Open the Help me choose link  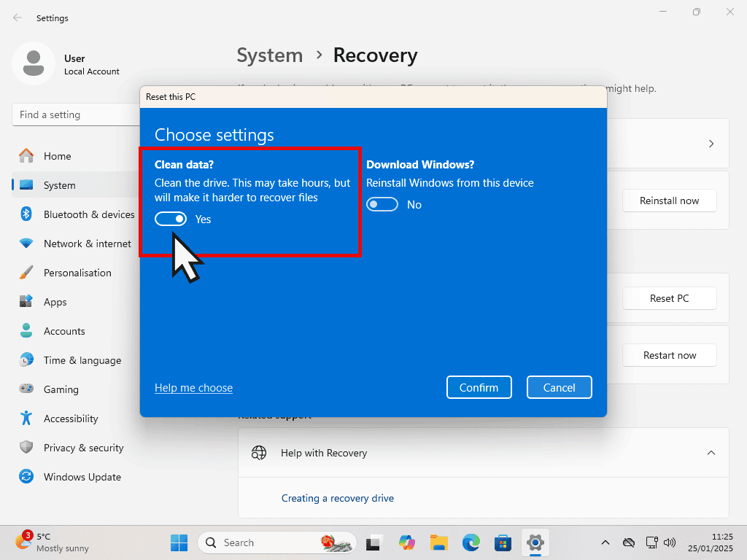(x=193, y=388)
